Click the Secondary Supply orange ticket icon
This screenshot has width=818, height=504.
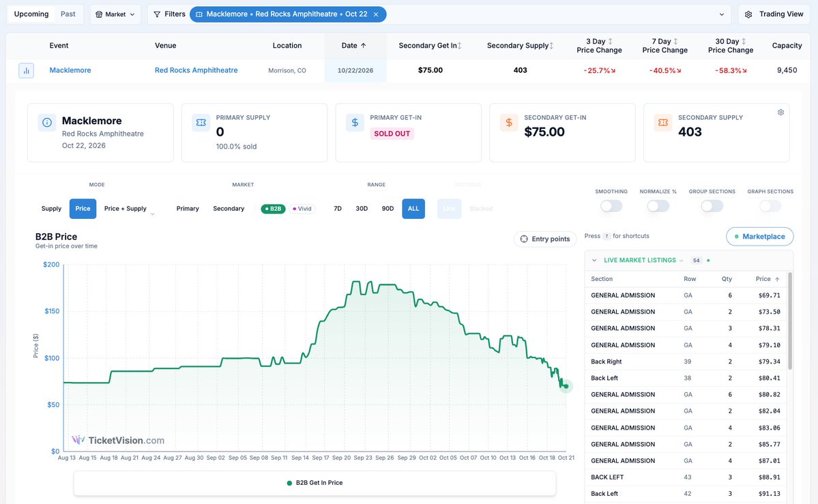point(663,123)
